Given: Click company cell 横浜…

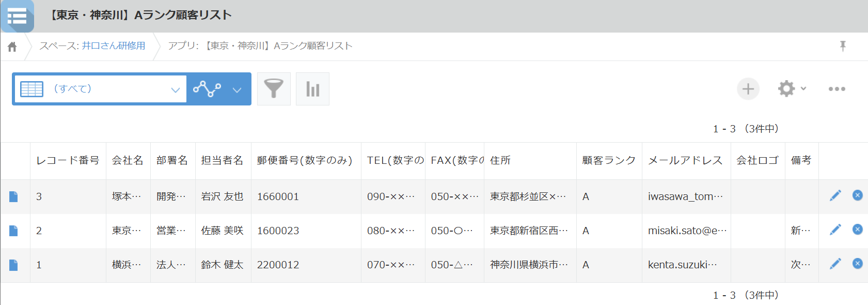Looking at the screenshot, I should point(128,265).
